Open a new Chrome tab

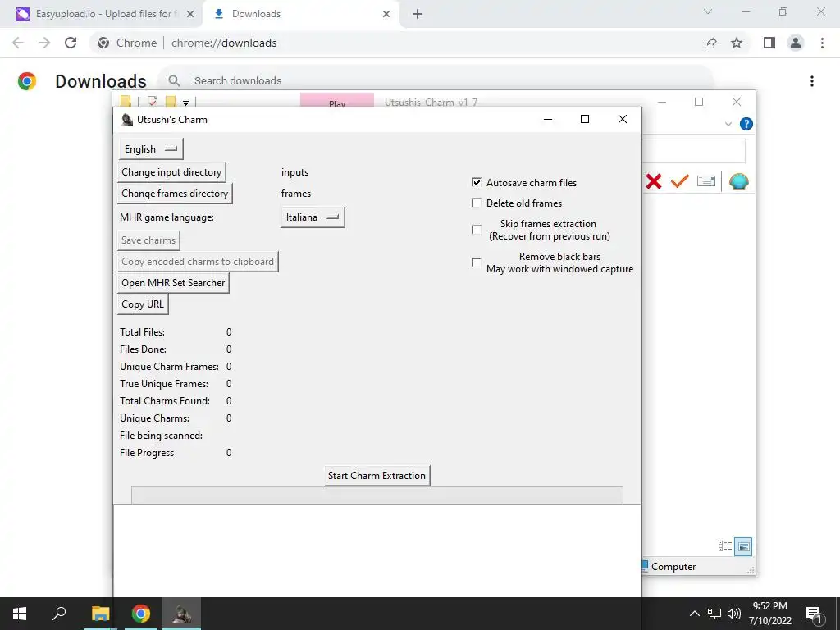tap(418, 14)
